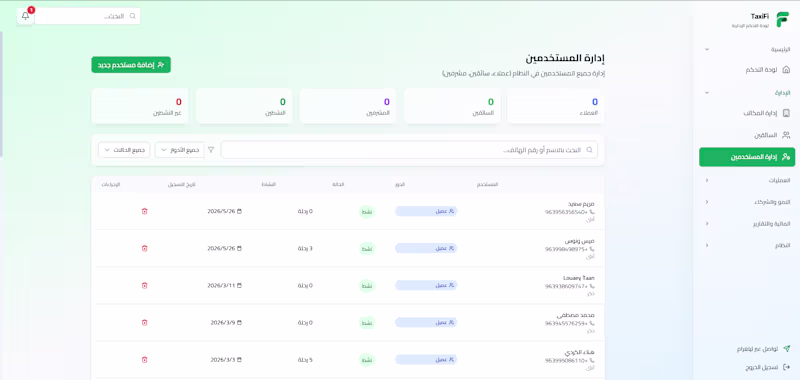Click the logout arrow icon beside تسجيل الخروج
The width and height of the screenshot is (800, 380).
point(786,367)
